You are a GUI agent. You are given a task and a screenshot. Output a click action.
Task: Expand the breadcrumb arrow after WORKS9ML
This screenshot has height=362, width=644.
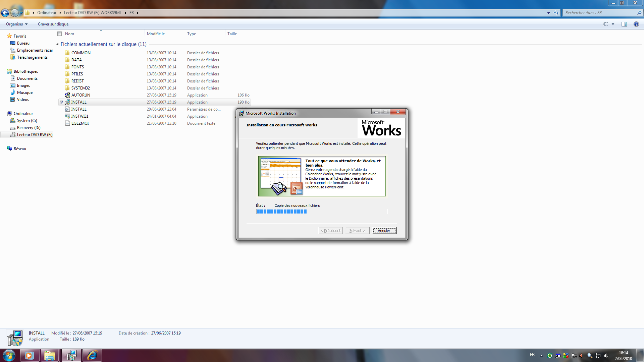click(x=125, y=13)
